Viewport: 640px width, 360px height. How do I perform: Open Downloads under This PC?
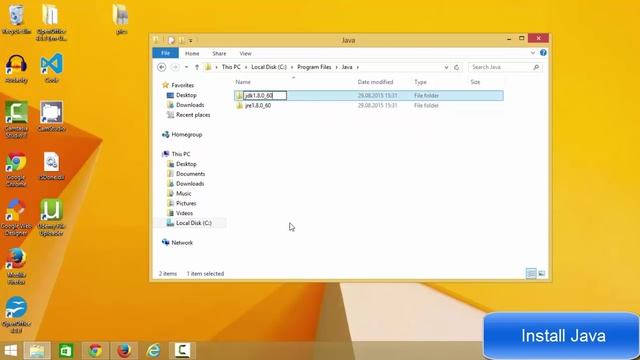pos(190,183)
